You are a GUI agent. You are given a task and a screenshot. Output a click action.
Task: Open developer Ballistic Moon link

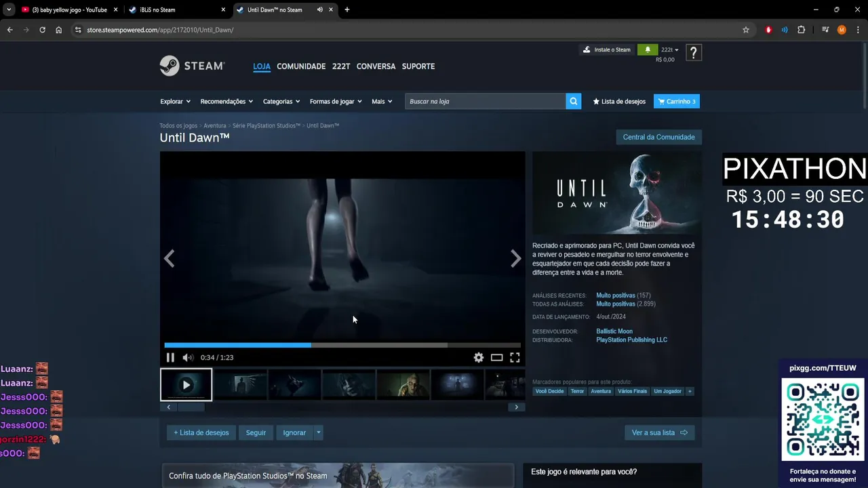click(614, 331)
